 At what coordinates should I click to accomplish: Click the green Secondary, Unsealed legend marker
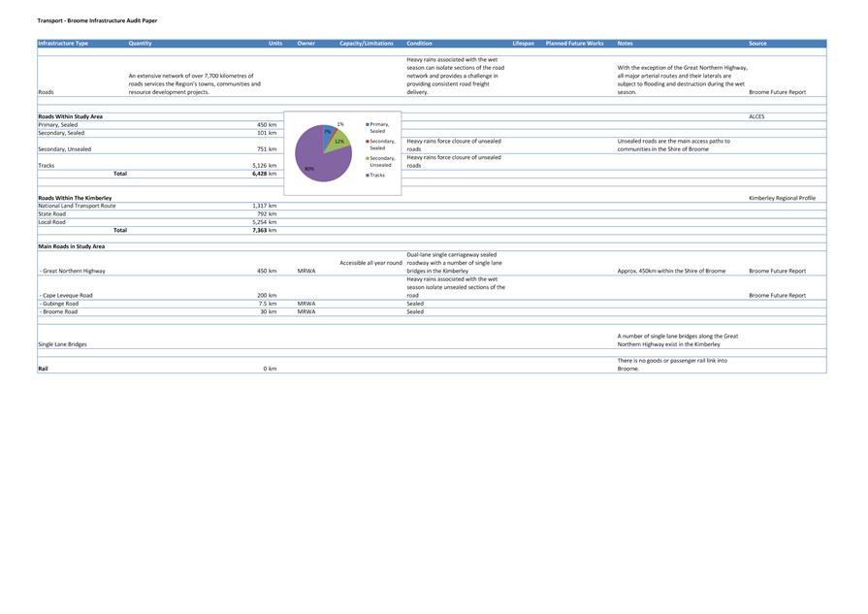(368, 158)
